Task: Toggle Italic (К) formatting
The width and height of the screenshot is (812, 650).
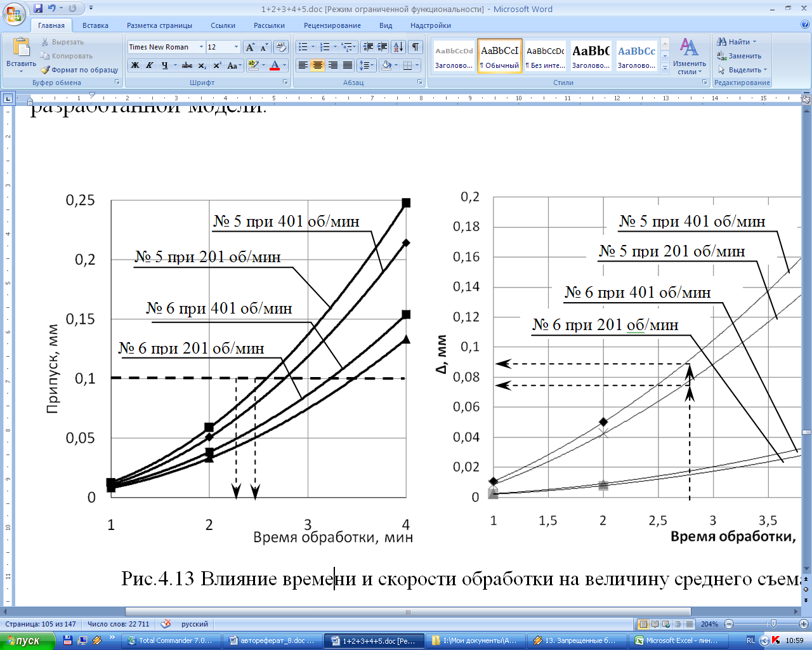Action: (150, 65)
